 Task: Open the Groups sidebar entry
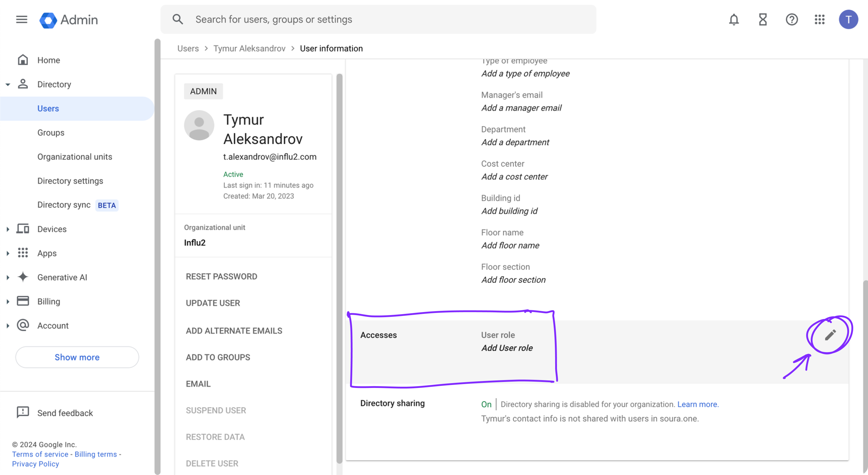click(x=51, y=132)
